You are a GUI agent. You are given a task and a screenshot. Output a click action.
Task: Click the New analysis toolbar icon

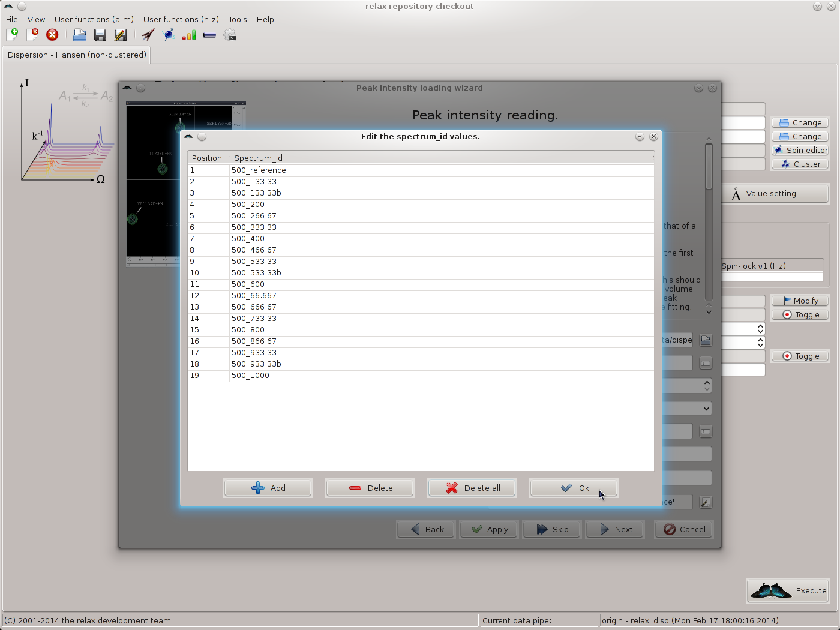point(12,35)
